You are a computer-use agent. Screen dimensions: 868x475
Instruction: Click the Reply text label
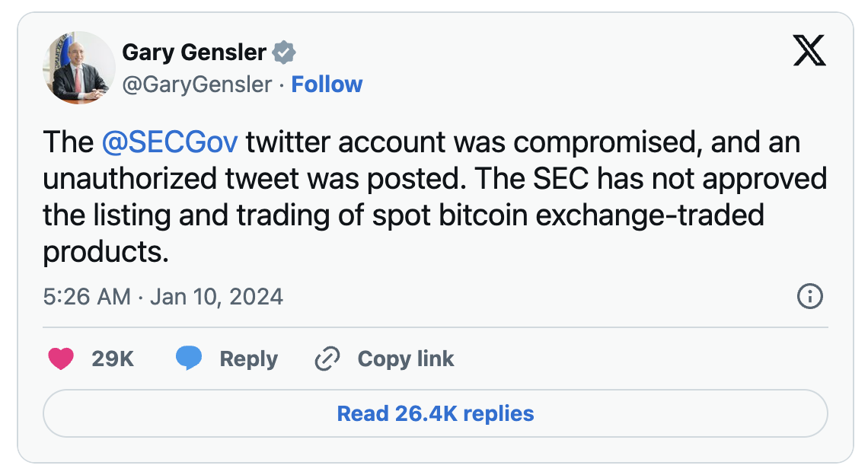(248, 359)
